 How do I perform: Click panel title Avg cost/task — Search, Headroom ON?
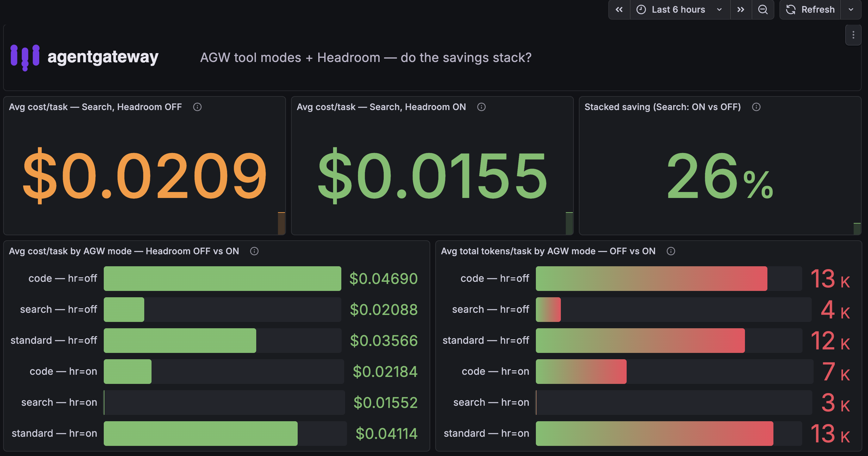point(381,107)
